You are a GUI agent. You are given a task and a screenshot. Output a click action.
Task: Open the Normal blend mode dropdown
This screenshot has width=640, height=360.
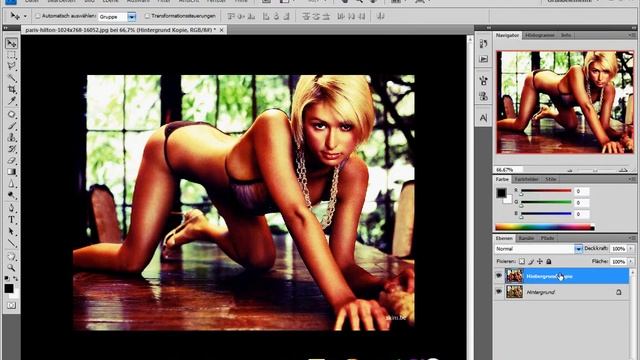pos(578,249)
